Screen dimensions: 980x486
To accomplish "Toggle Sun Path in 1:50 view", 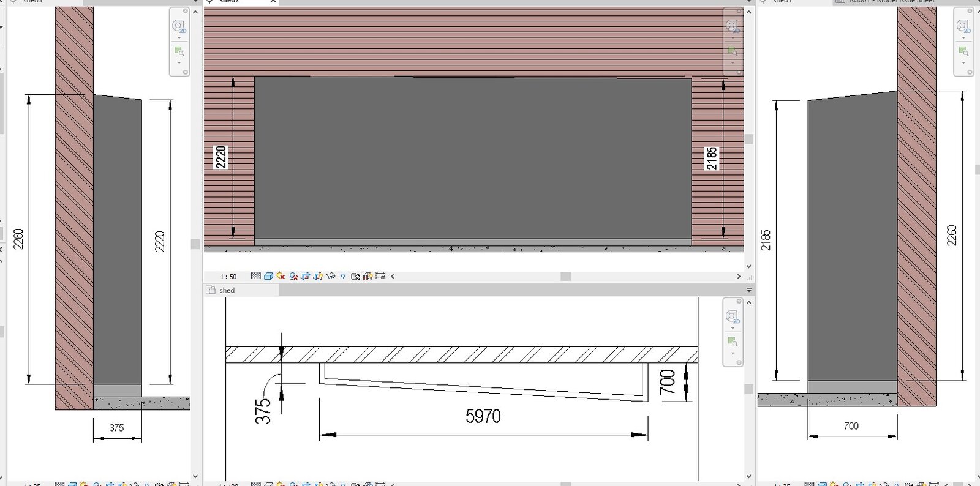I will pos(281,276).
